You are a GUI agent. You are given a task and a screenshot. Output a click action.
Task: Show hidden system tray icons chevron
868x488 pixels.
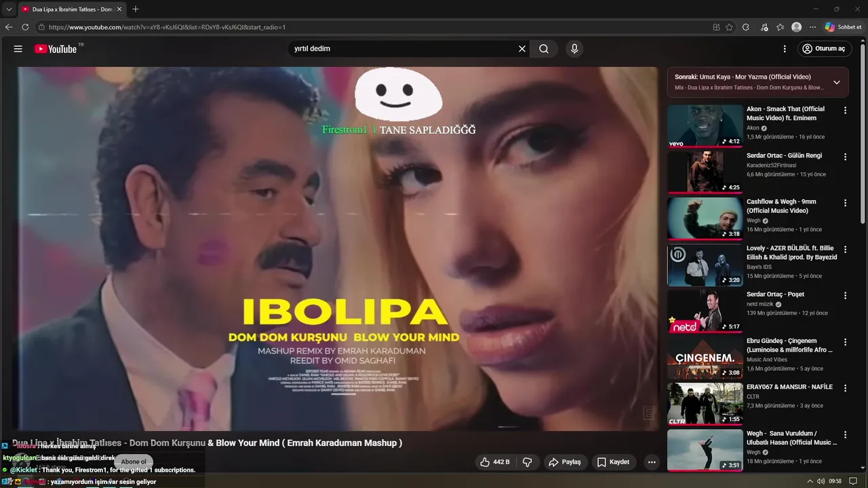click(810, 481)
